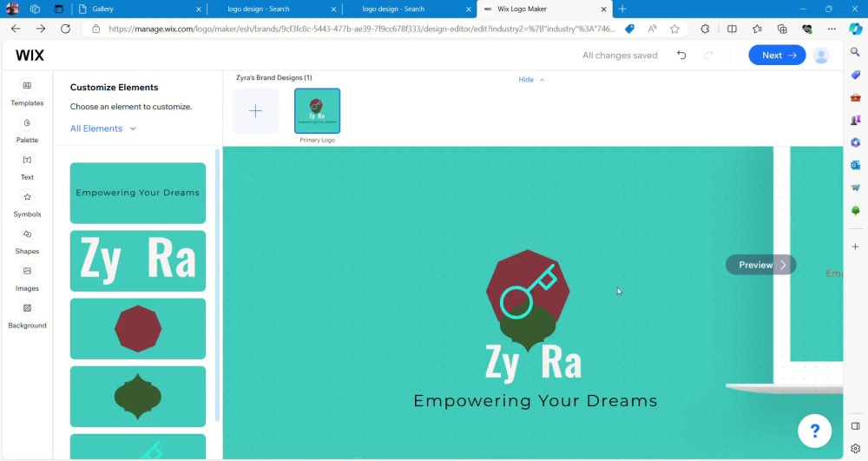Image resolution: width=868 pixels, height=461 pixels.
Task: Switch to the Gallery tab
Action: pyautogui.click(x=138, y=9)
